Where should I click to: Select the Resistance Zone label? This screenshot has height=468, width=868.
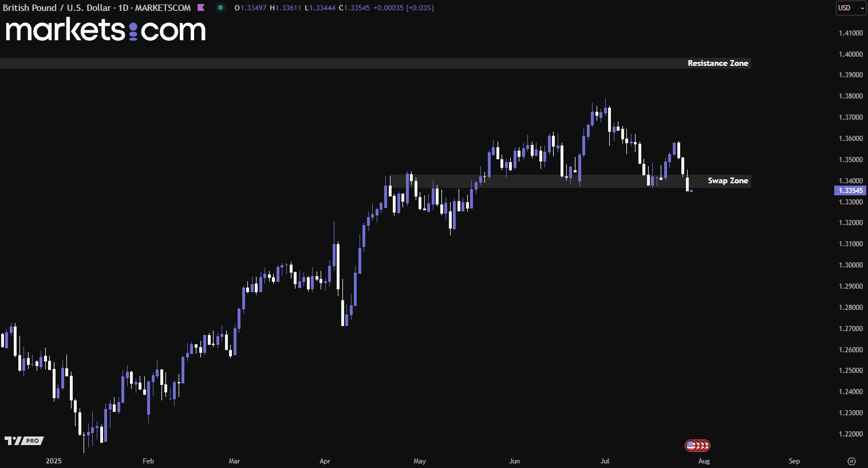pos(718,63)
